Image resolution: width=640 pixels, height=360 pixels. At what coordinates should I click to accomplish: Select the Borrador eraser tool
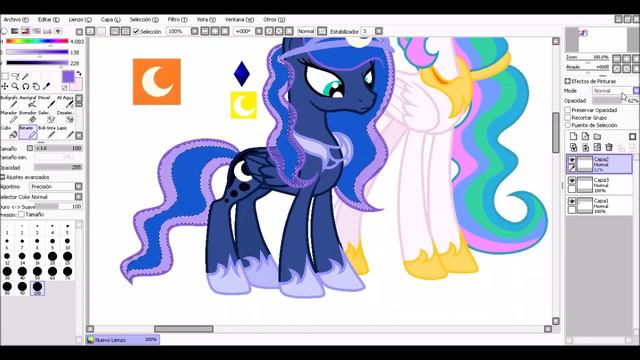29,116
